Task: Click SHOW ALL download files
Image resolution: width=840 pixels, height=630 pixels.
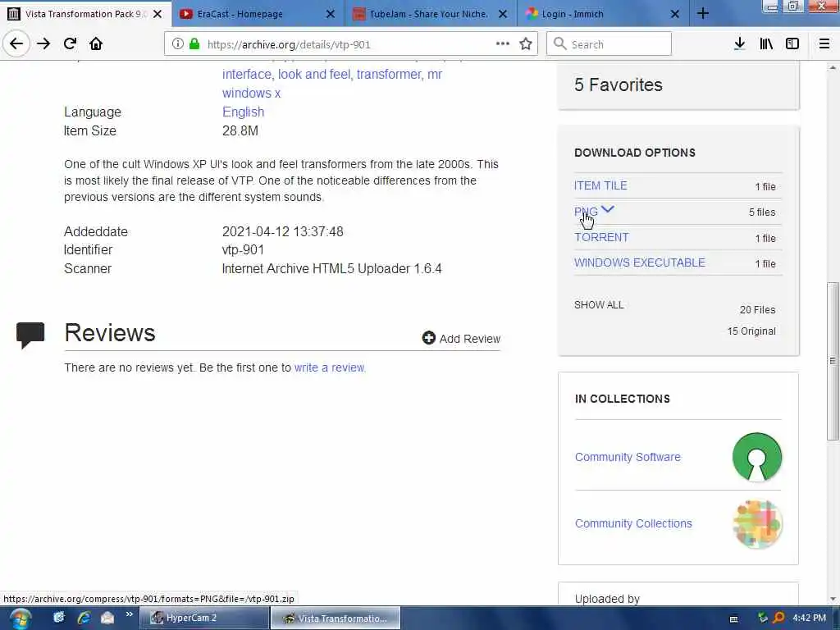Action: coord(599,305)
